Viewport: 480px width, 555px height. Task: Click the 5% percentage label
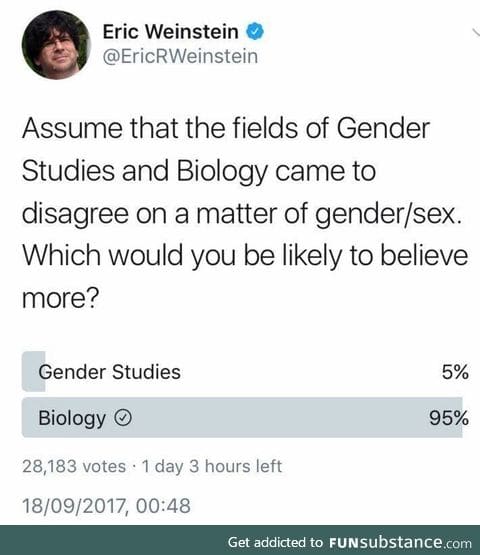click(455, 372)
